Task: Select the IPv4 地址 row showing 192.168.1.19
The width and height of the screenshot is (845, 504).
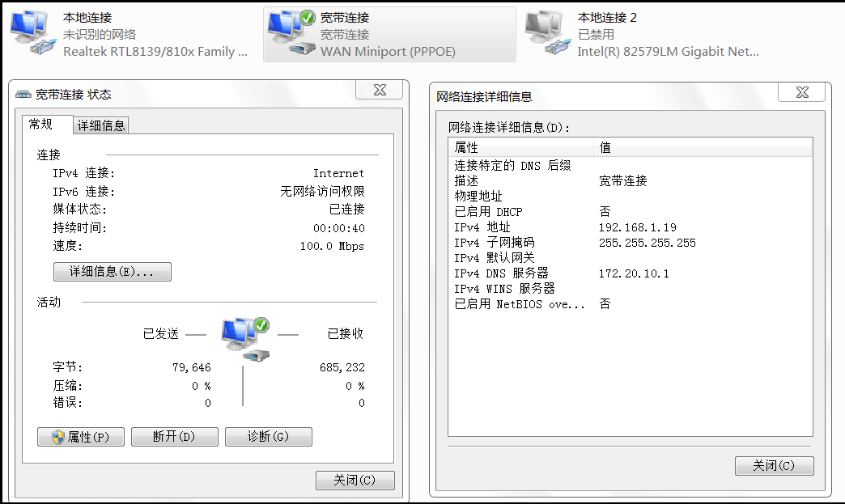Action: coord(567,227)
